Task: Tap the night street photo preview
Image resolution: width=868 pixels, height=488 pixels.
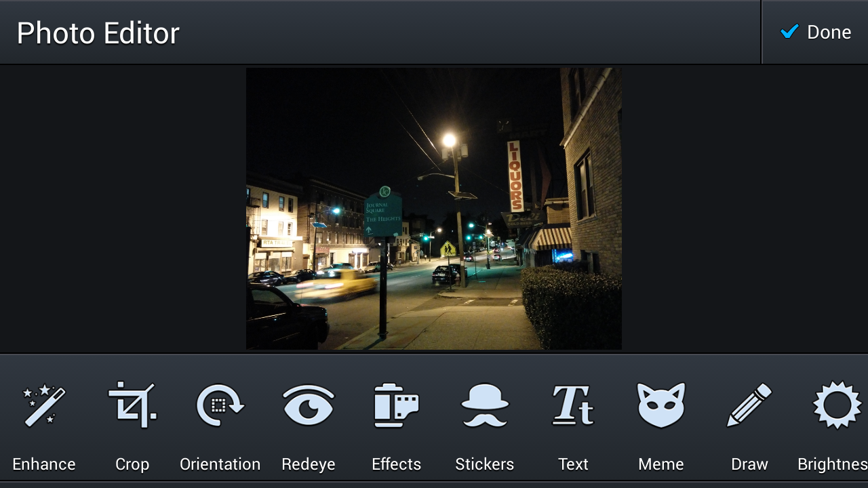Action: pyautogui.click(x=433, y=209)
